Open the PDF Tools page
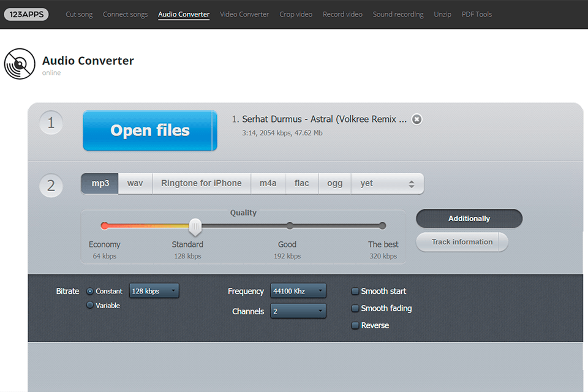The height and width of the screenshot is (392, 588). pos(477,14)
